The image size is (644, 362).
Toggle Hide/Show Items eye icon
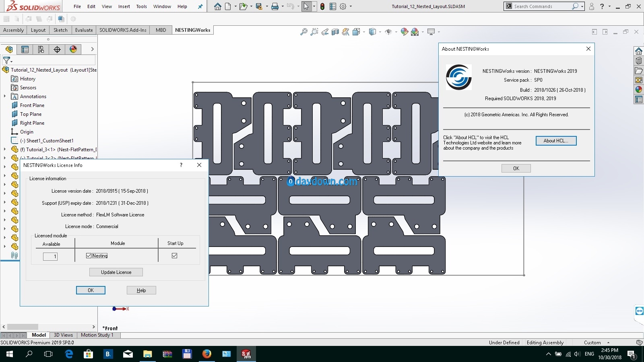(388, 32)
